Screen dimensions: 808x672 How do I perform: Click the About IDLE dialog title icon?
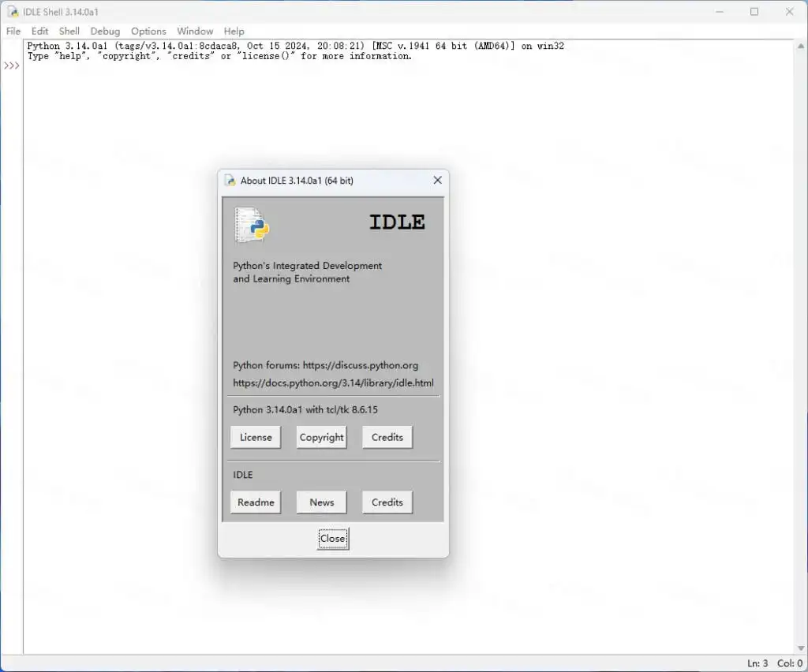(x=230, y=181)
